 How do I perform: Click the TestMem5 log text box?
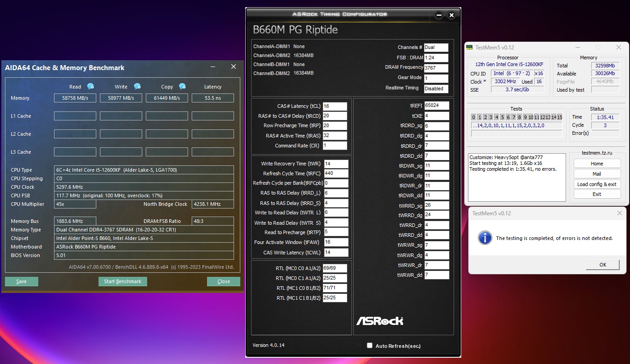click(x=517, y=178)
